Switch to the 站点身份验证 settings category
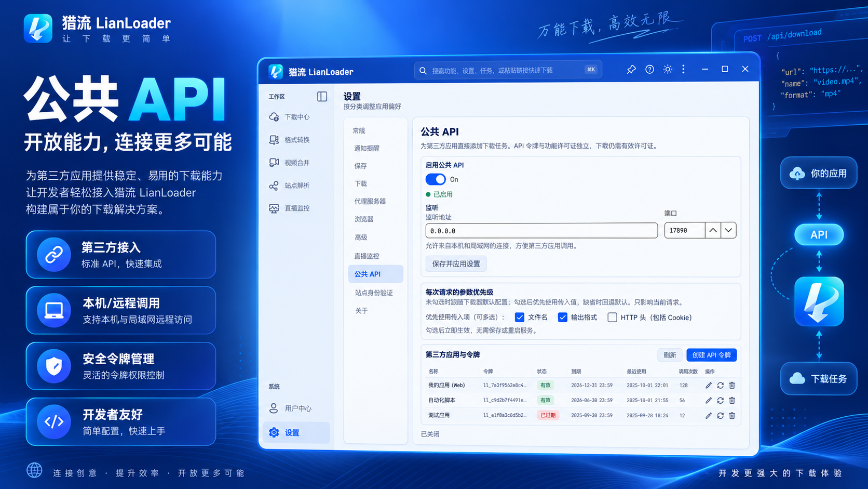The image size is (868, 489). click(374, 293)
